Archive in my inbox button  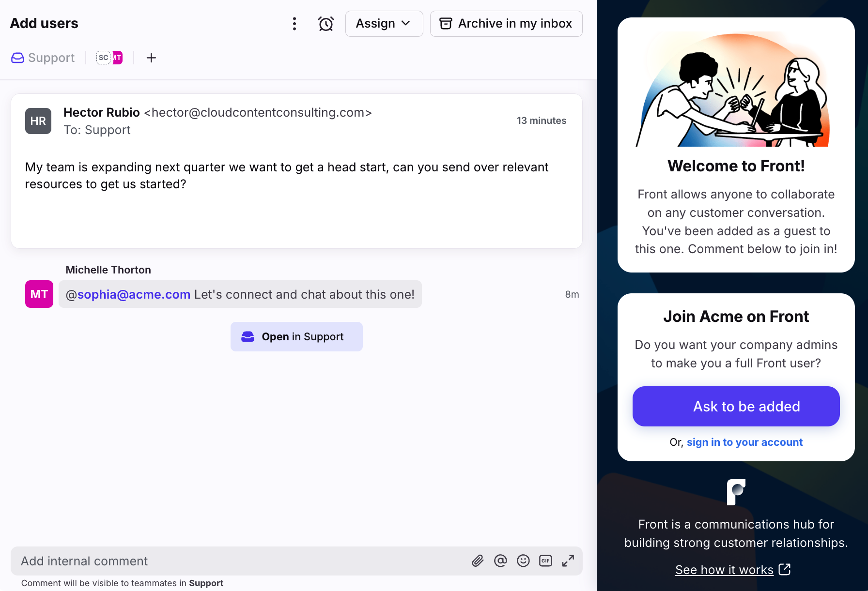click(506, 24)
